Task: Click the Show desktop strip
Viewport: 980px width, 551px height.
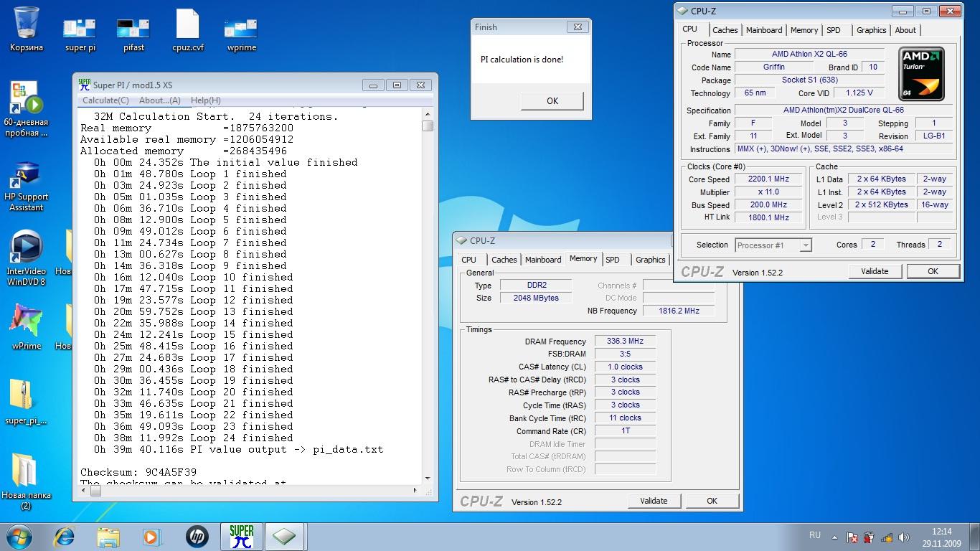Action: 975,537
